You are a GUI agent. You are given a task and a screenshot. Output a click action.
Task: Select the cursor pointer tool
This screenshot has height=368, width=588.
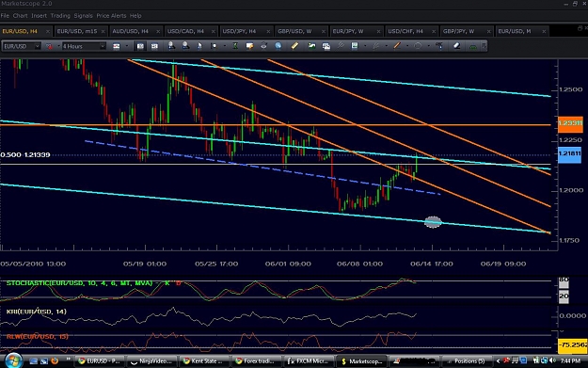point(199,46)
